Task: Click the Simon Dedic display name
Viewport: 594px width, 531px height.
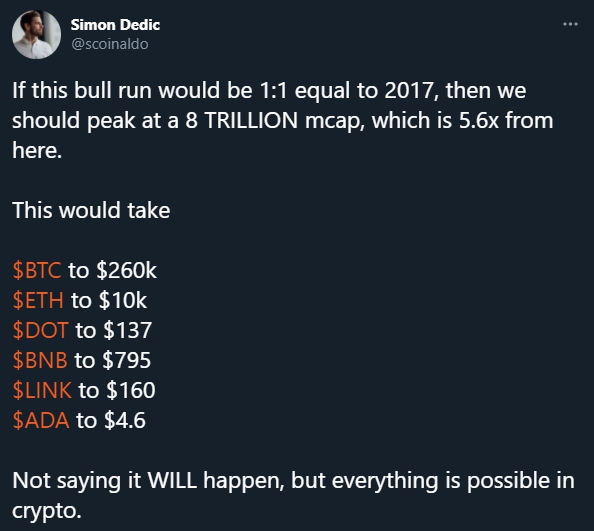Action: (x=115, y=25)
